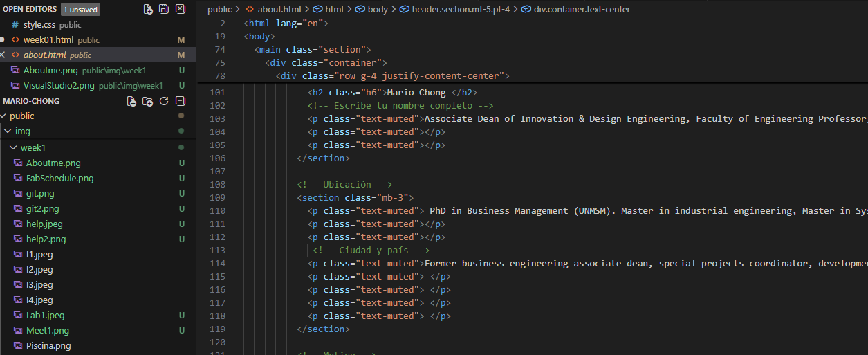This screenshot has width=868, height=355.
Task: Click New Untitled File icon in Open Editors
Action: click(148, 9)
